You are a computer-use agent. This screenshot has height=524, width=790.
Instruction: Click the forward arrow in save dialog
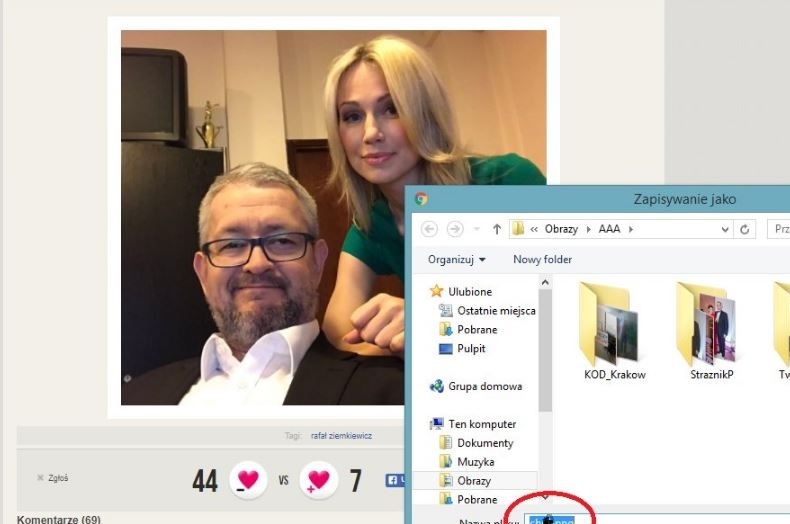point(456,229)
